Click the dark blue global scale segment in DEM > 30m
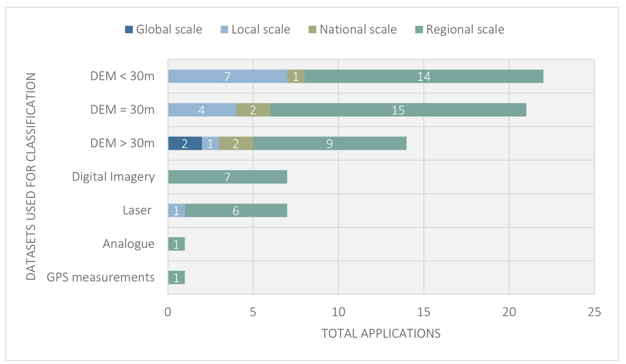Image resolution: width=626 pixels, height=364 pixels. 185,143
